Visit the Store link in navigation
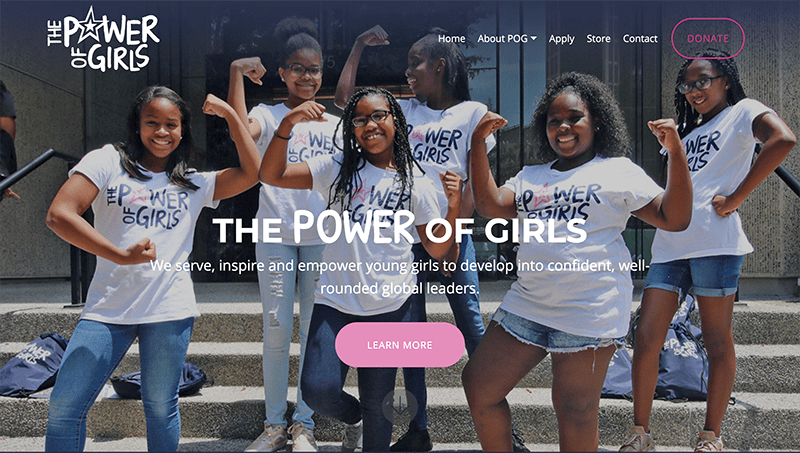The height and width of the screenshot is (453, 800). [x=598, y=38]
